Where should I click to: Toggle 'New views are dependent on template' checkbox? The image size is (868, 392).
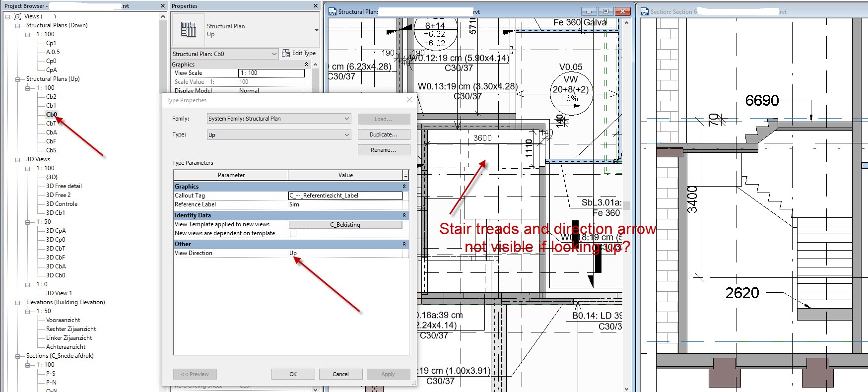pyautogui.click(x=293, y=234)
